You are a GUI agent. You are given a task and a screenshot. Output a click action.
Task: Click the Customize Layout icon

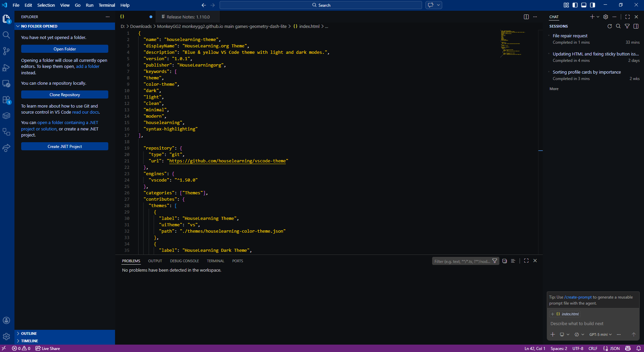click(566, 5)
